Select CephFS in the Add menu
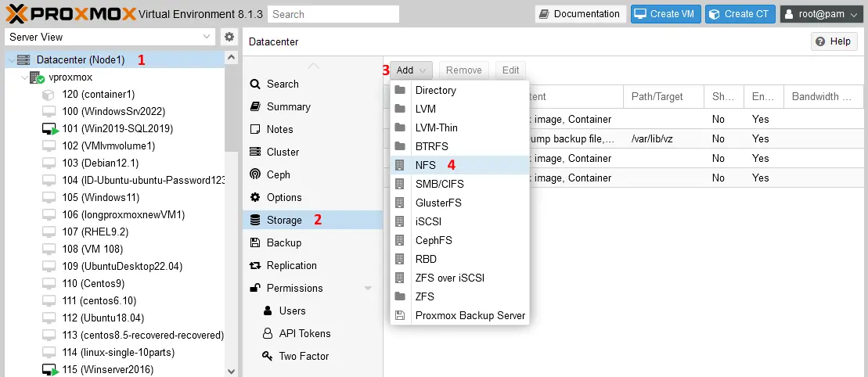Screen dimensions: 868x377 (459, 240)
